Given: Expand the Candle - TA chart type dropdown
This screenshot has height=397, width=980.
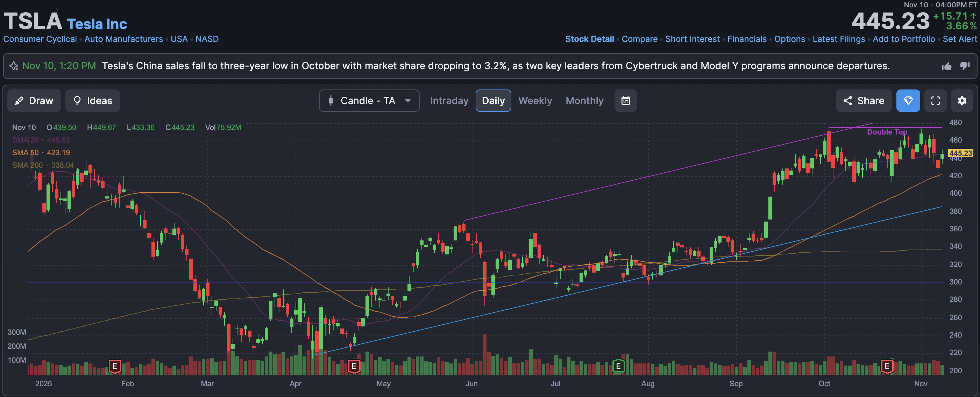Looking at the screenshot, I should point(368,101).
